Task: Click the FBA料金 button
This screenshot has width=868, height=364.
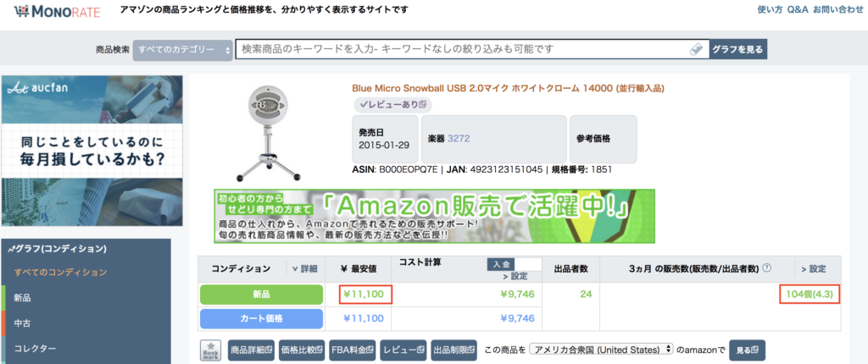Action: (353, 350)
